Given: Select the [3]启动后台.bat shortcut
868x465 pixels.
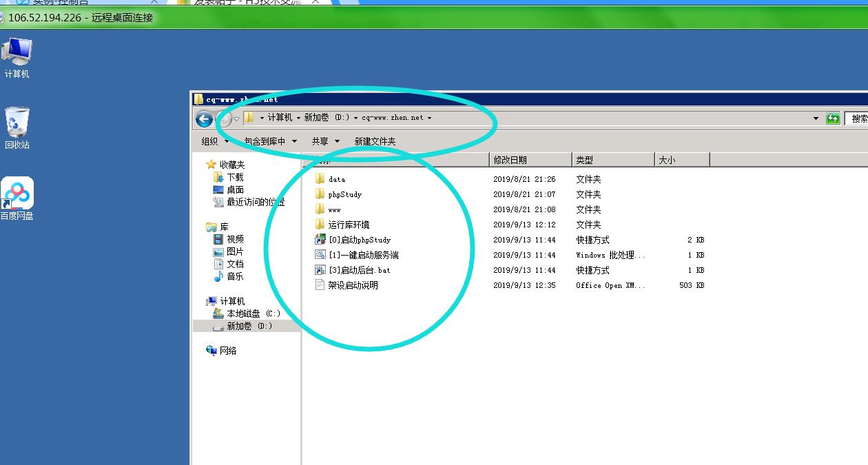Looking at the screenshot, I should 359,270.
